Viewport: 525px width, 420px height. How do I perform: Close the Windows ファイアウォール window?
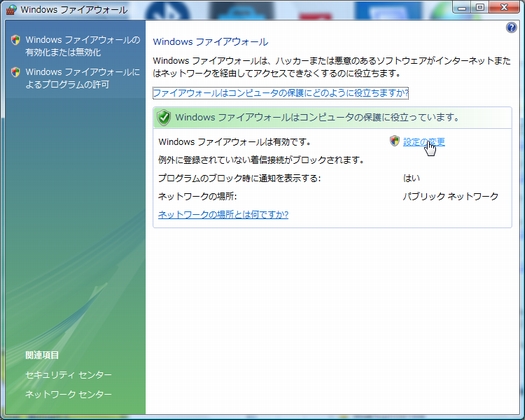pyautogui.click(x=504, y=7)
